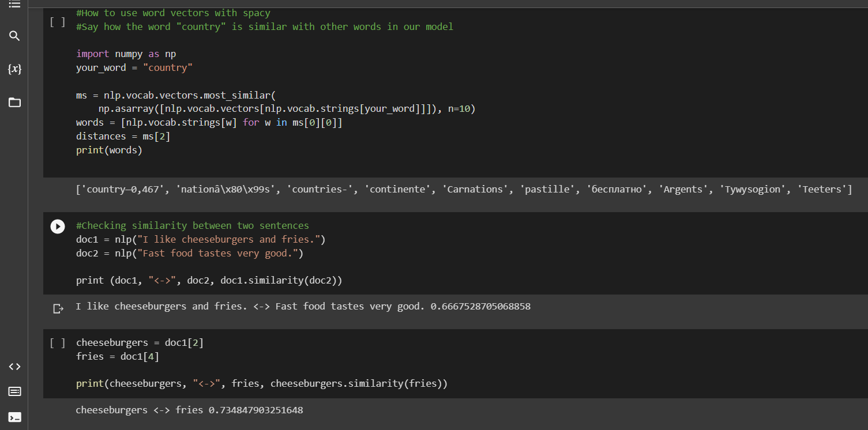Click the comment starting '#Say how the word'
The image size is (868, 430).
[265, 27]
